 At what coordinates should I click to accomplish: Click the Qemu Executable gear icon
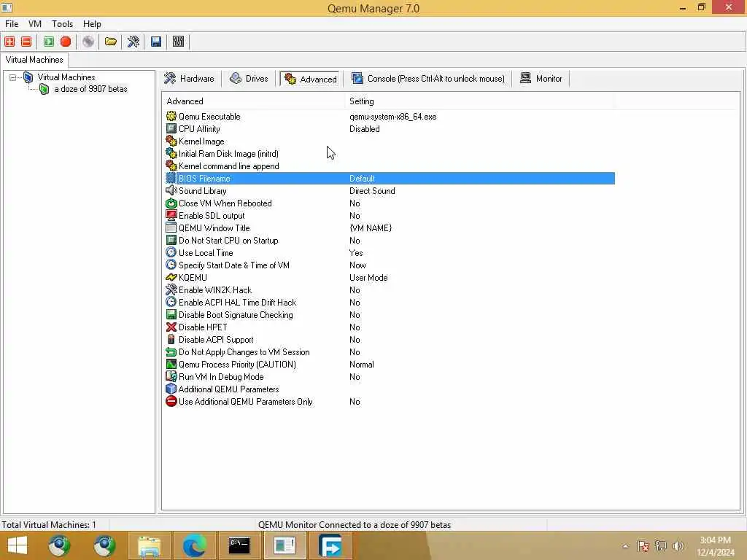[x=171, y=116]
